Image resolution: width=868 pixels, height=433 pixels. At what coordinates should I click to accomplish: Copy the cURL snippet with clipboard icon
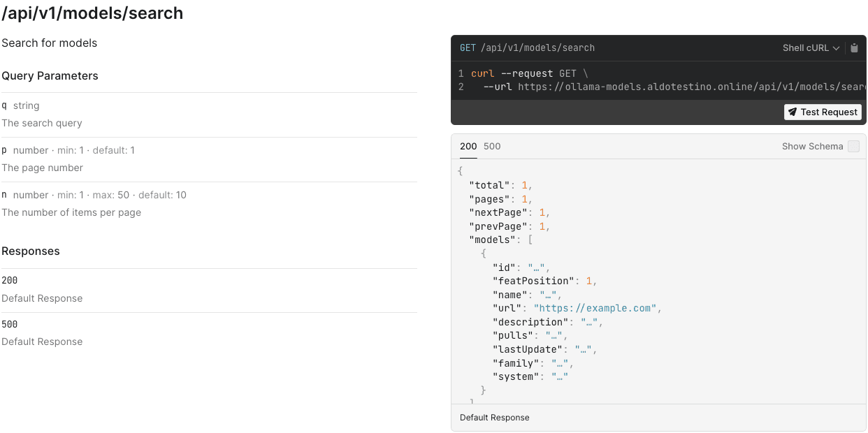854,48
